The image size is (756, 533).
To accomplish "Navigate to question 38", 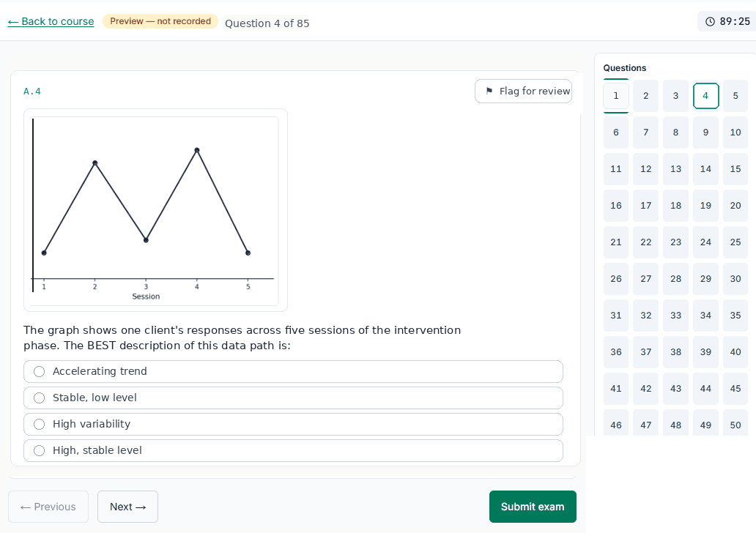I will click(676, 352).
